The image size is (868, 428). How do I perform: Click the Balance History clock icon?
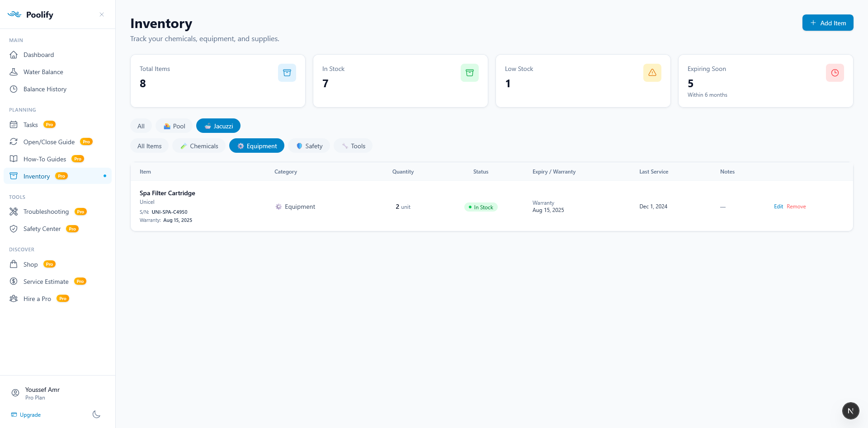pyautogui.click(x=14, y=89)
